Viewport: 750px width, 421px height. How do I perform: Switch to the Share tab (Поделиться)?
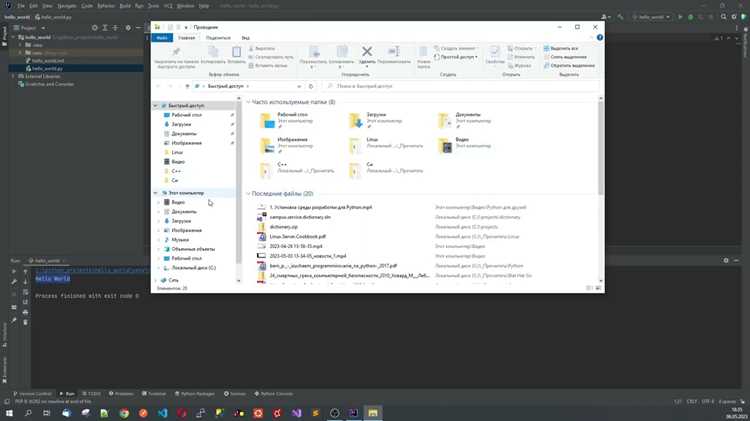tap(218, 37)
